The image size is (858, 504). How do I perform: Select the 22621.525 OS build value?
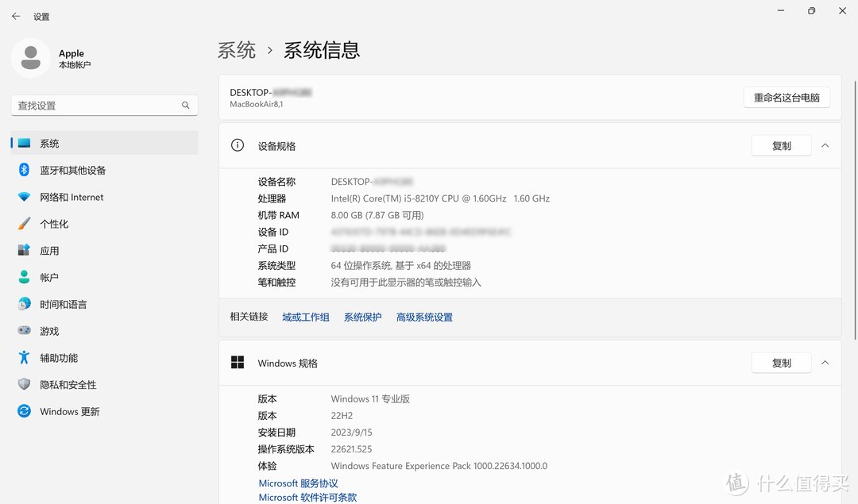[x=351, y=449]
